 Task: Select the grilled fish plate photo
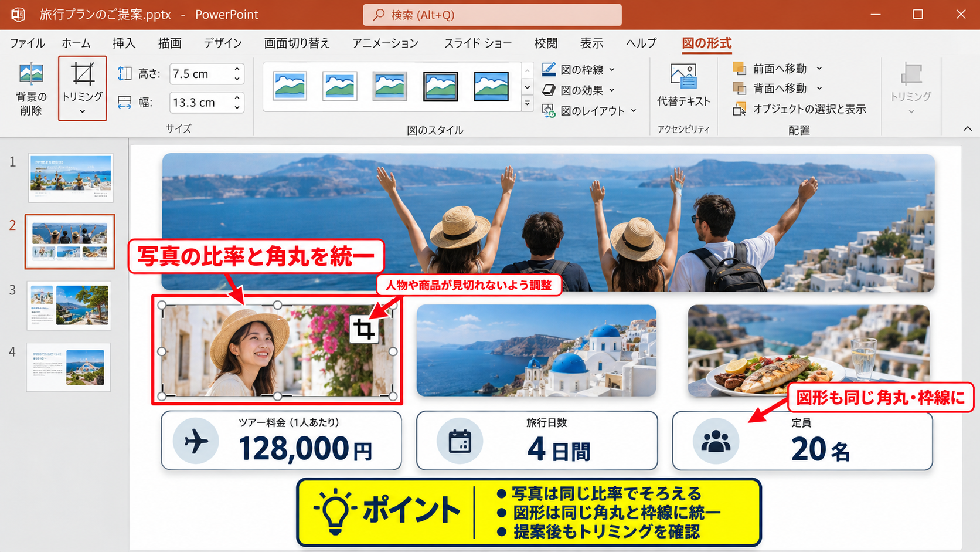(809, 350)
